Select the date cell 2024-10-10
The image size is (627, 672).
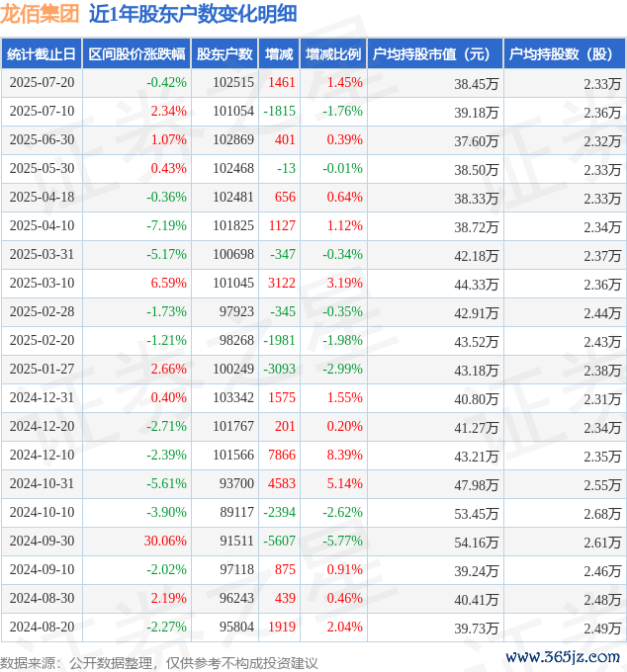42,512
